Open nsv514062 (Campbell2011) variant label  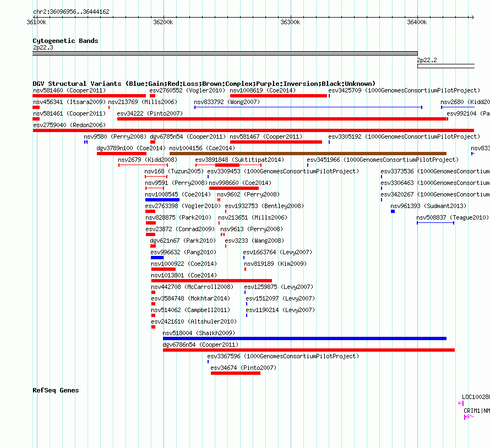point(190,310)
